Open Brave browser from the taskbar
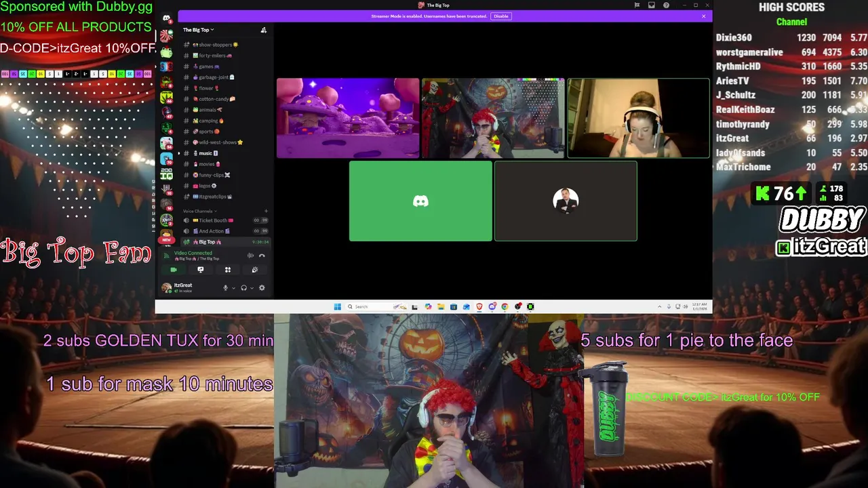Image resolution: width=868 pixels, height=488 pixels. (x=479, y=306)
